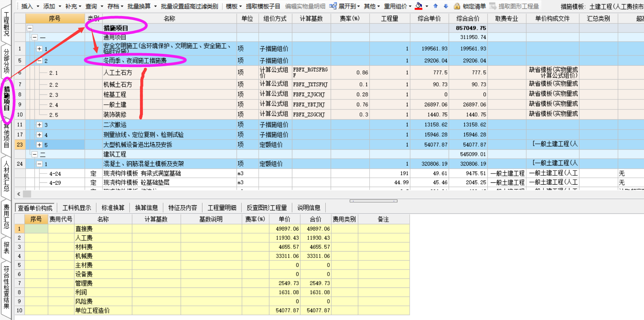
Task: Click the paint bucket fill color icon
Action: point(419,6)
